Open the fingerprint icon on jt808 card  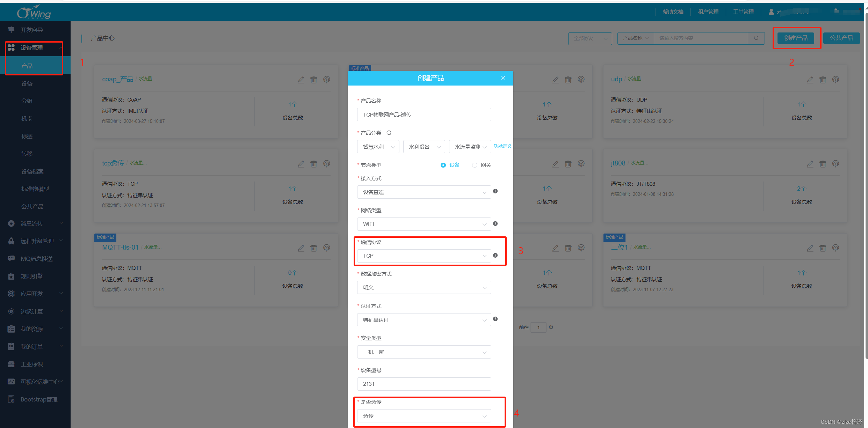[836, 164]
